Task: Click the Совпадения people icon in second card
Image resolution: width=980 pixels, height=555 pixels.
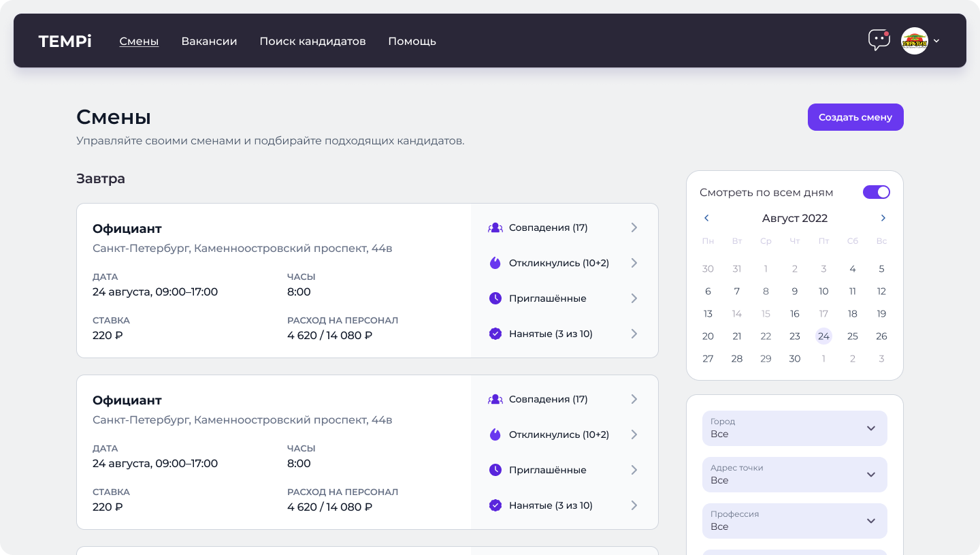Action: click(495, 399)
